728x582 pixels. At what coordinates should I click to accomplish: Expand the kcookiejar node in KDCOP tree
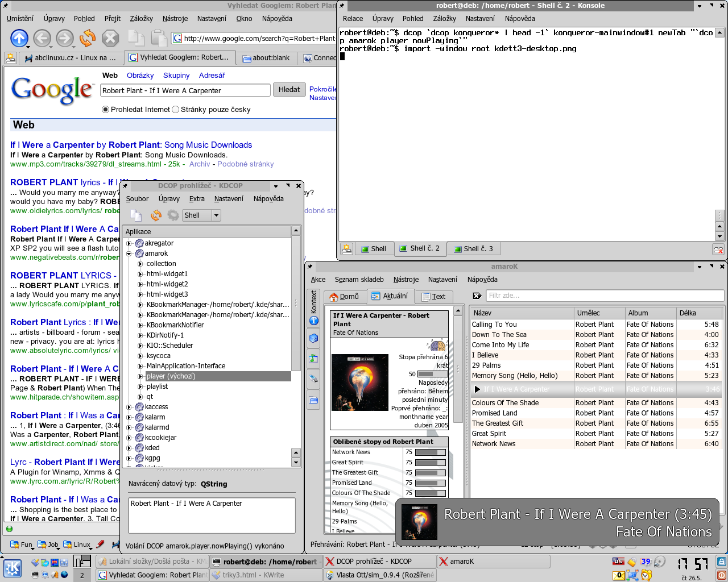tap(129, 438)
